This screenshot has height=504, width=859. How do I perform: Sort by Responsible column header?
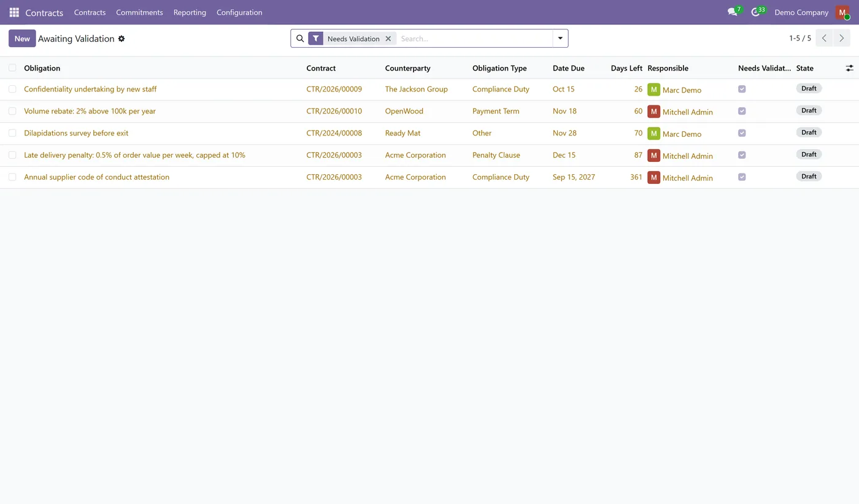(668, 68)
